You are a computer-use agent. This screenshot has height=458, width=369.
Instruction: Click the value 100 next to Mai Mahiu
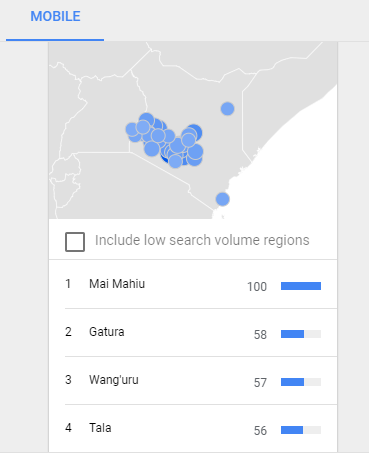click(x=257, y=287)
